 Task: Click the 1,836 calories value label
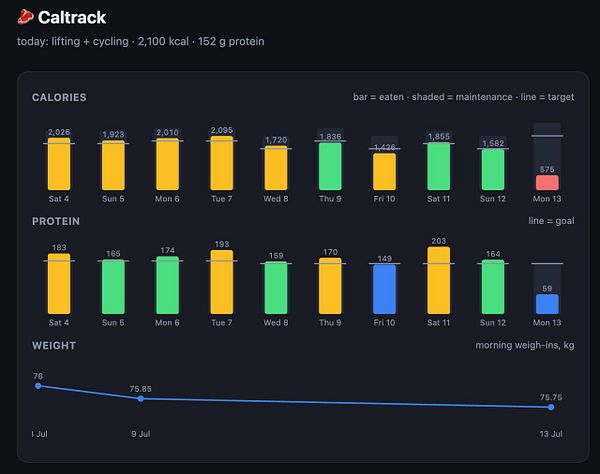click(x=330, y=137)
